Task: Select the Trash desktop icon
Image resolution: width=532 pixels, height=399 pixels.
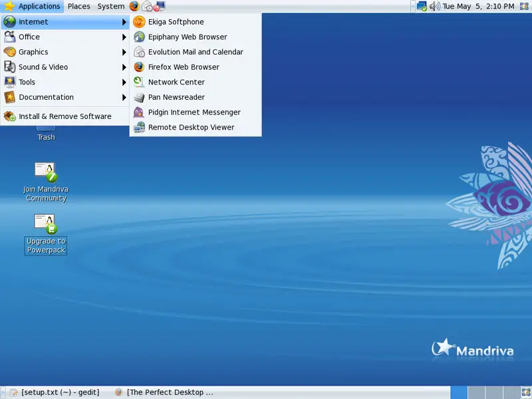Action: click(46, 132)
